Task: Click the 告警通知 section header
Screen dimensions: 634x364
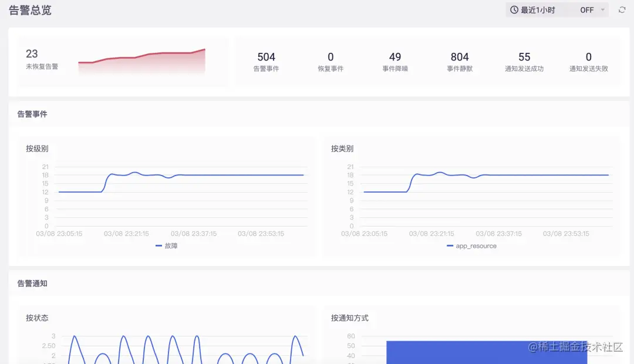Action: pos(32,283)
